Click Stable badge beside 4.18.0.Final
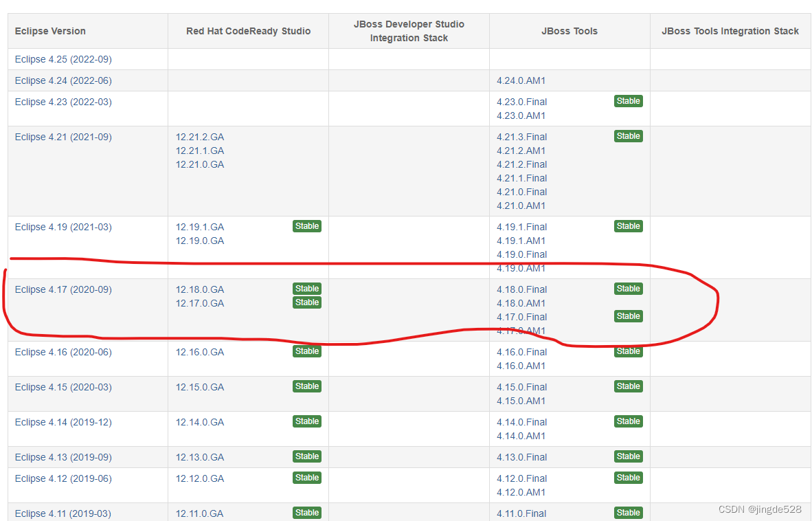812x521 pixels. tap(629, 289)
